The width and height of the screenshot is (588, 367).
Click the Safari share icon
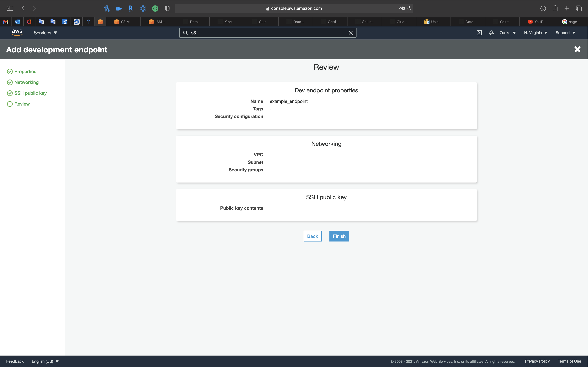[555, 8]
